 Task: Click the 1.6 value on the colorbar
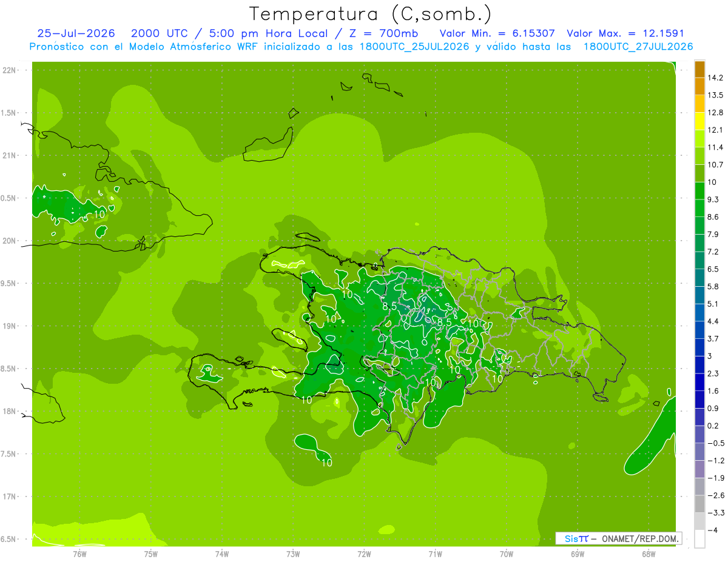(715, 391)
